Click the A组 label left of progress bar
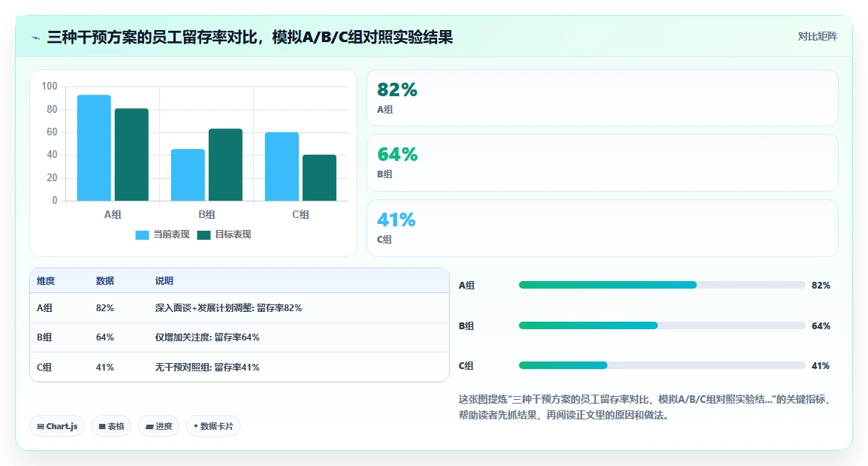The image size is (868, 466). point(466,286)
